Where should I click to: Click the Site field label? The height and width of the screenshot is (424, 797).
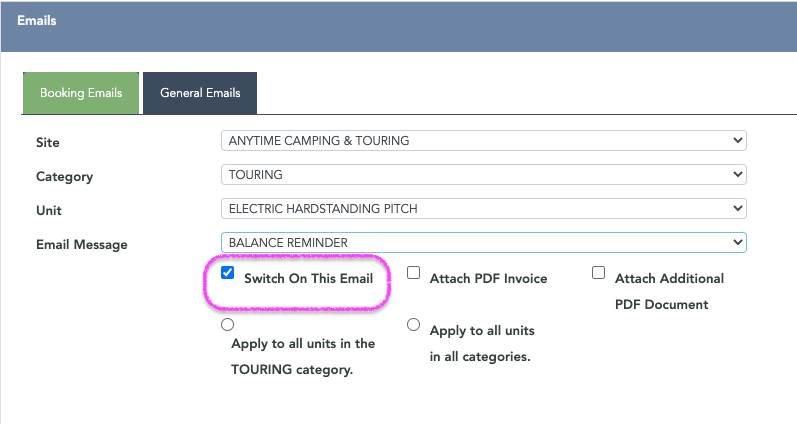[x=48, y=142]
